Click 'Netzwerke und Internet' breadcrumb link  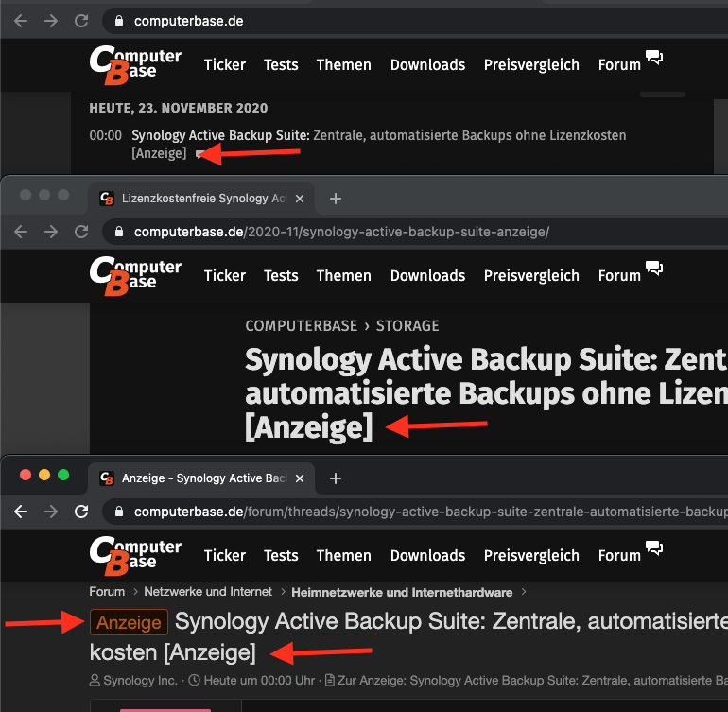208,592
